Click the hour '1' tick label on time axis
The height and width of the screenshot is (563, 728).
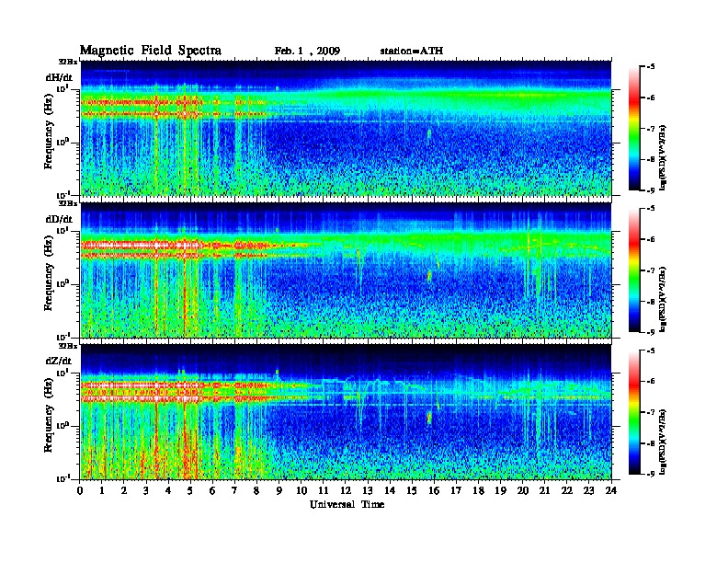point(102,491)
